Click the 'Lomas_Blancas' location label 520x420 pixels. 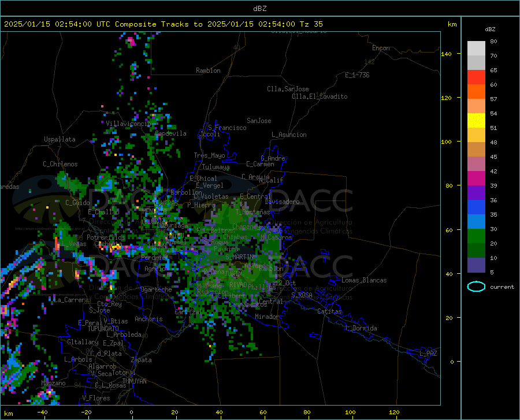point(364,280)
